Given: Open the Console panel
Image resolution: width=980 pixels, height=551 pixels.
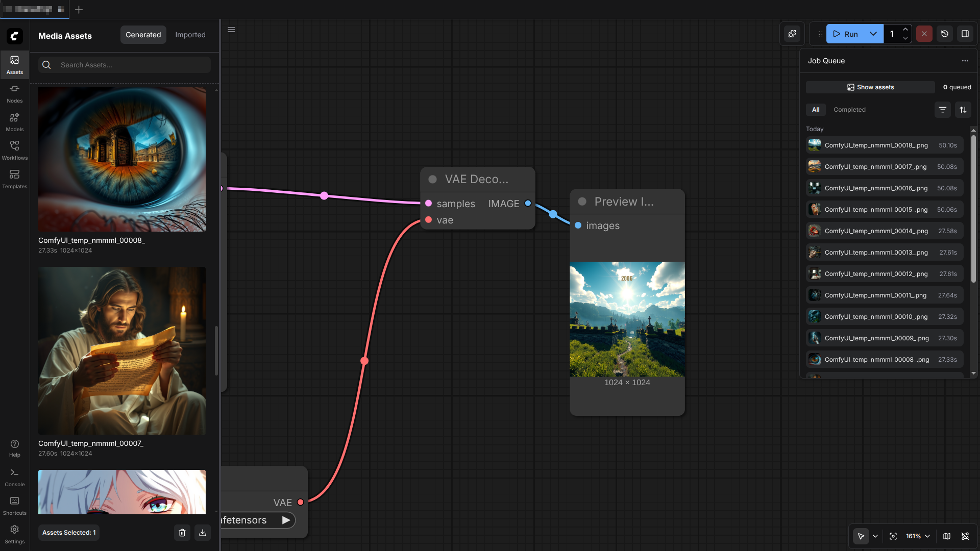Looking at the screenshot, I should click(x=14, y=477).
